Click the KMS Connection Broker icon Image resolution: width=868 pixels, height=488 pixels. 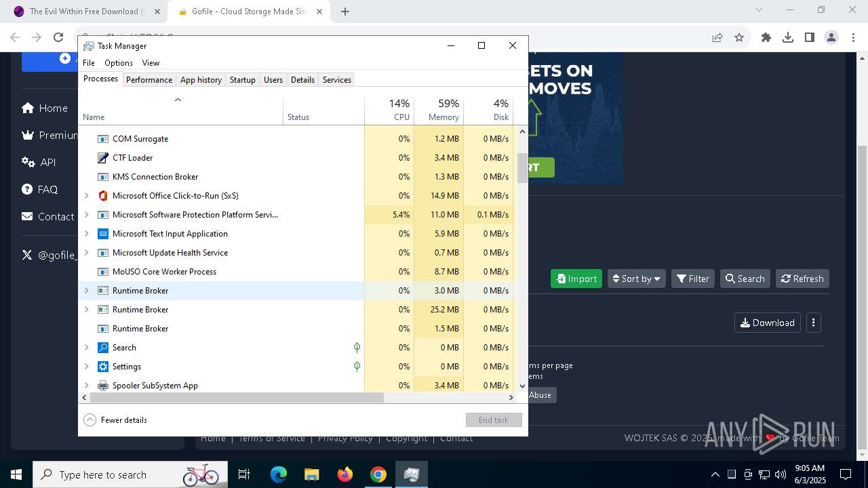click(103, 177)
